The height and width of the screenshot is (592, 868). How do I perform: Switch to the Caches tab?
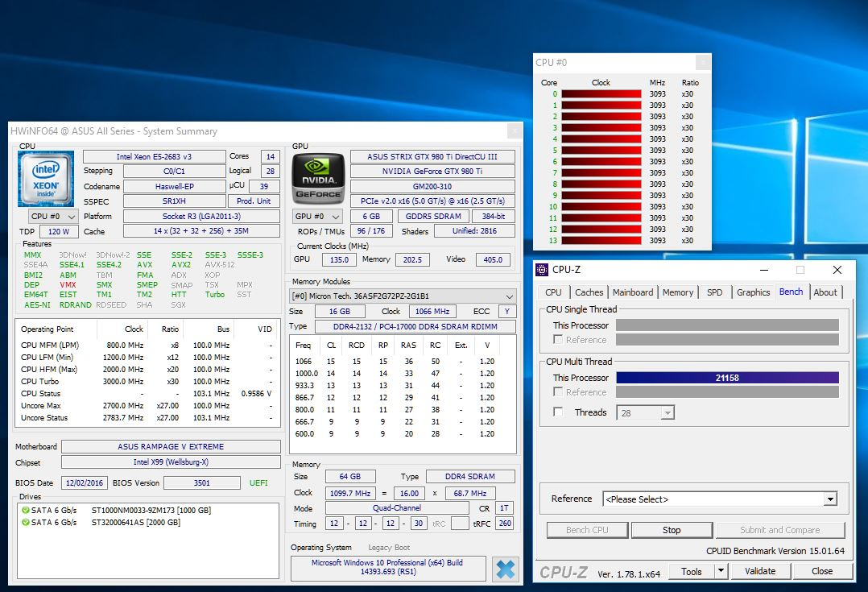coord(589,292)
